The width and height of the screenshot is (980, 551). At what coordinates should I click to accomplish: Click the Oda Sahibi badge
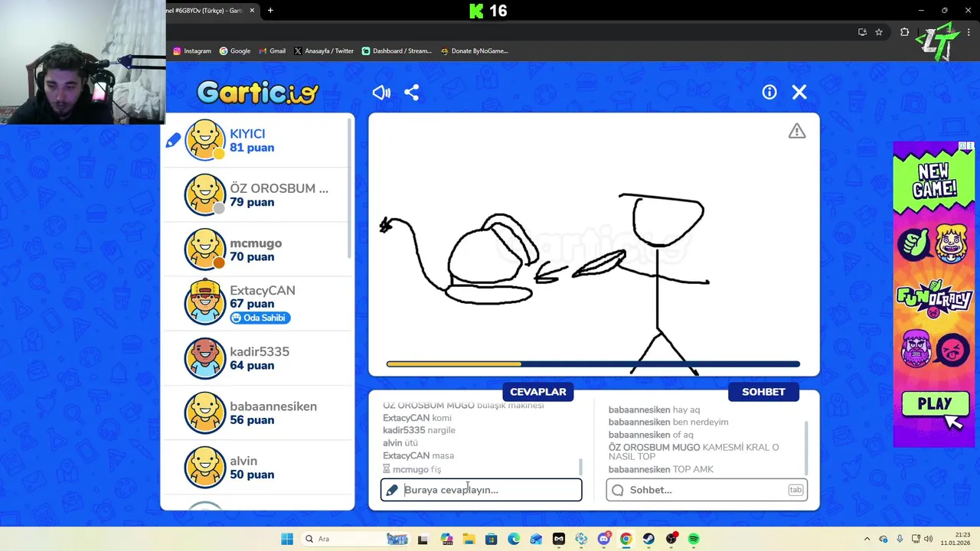click(260, 318)
